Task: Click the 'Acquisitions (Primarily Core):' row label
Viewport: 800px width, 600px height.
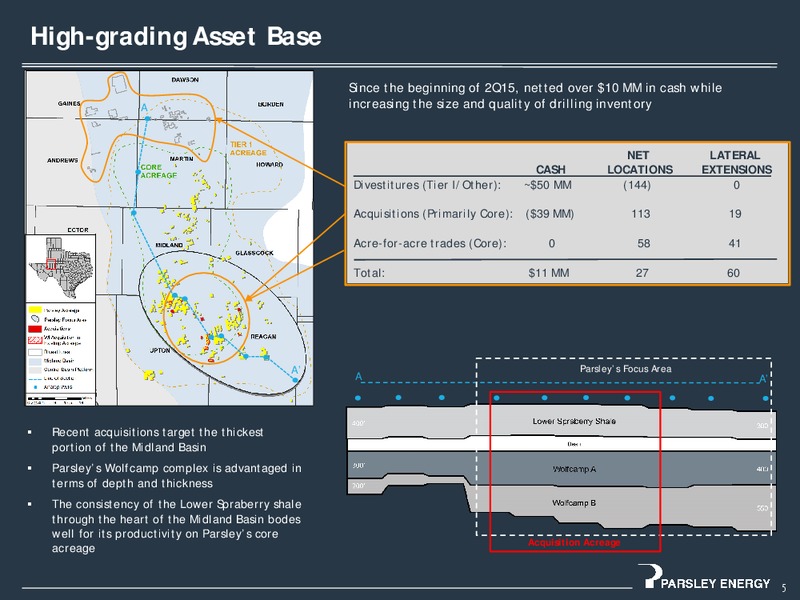Action: click(x=433, y=214)
